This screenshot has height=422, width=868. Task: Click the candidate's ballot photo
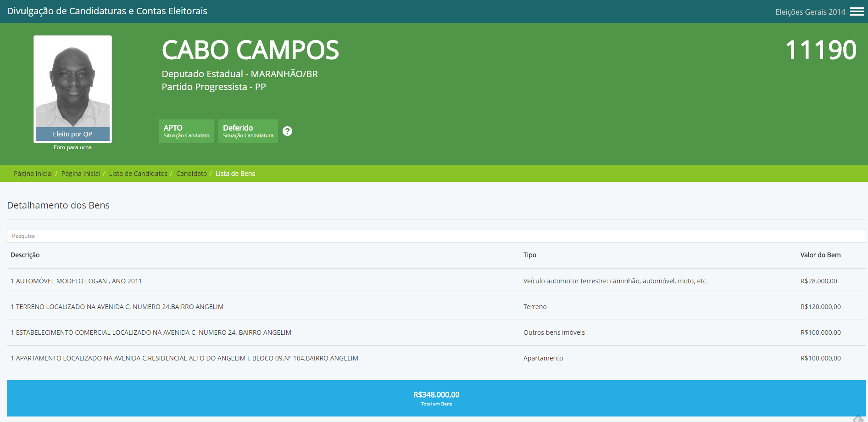point(72,83)
